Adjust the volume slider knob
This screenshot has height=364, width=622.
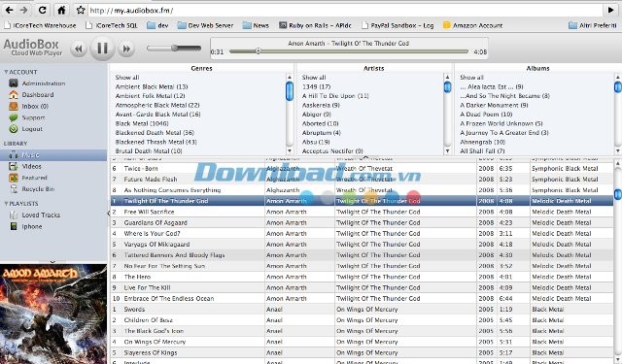point(175,48)
